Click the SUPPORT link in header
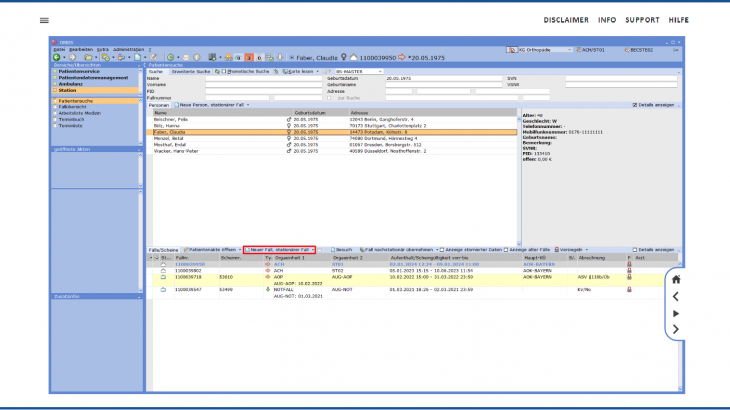This screenshot has width=730, height=410. tap(642, 20)
